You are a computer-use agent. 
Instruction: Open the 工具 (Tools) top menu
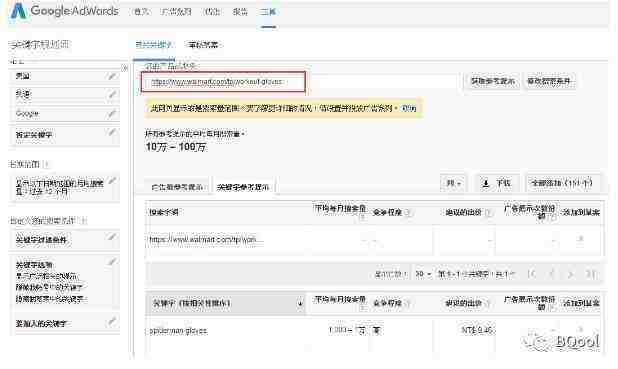(268, 12)
